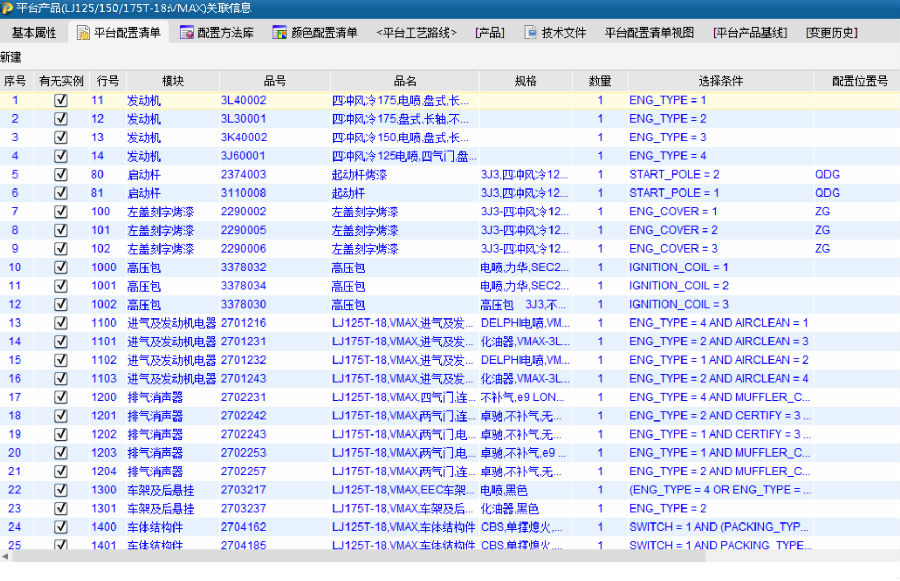Click the 配置方法库 tab icon
The image size is (900, 581).
tap(186, 33)
